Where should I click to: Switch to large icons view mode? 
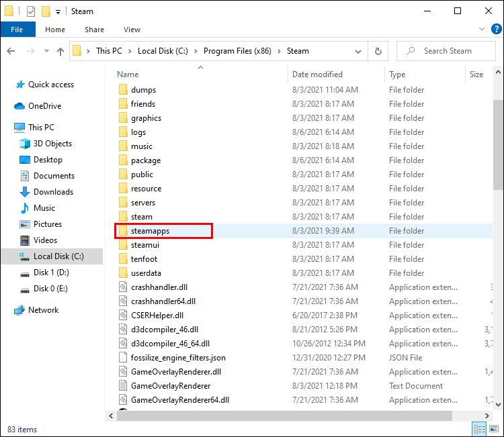494,429
